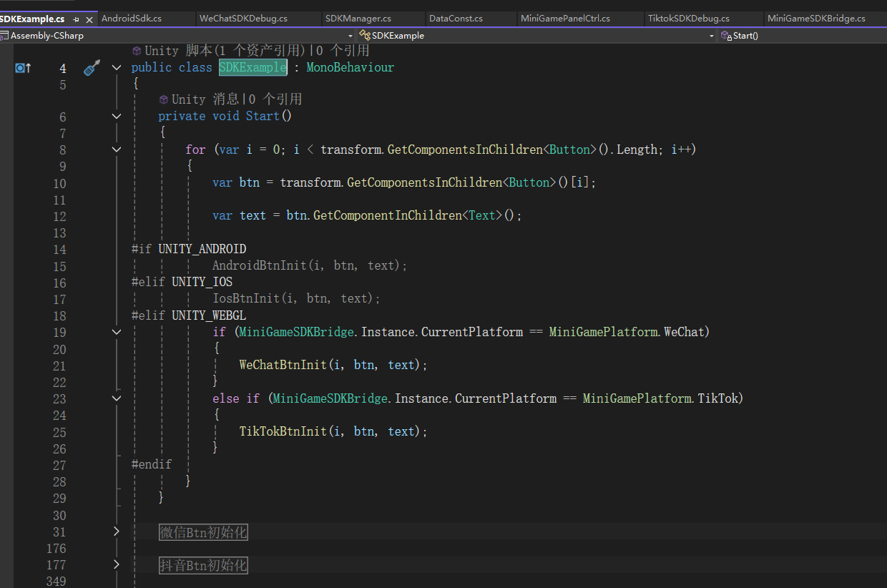Viewport: 887px width, 588px height.
Task: Open the SDKExample type dropdown arrow
Action: [x=711, y=35]
